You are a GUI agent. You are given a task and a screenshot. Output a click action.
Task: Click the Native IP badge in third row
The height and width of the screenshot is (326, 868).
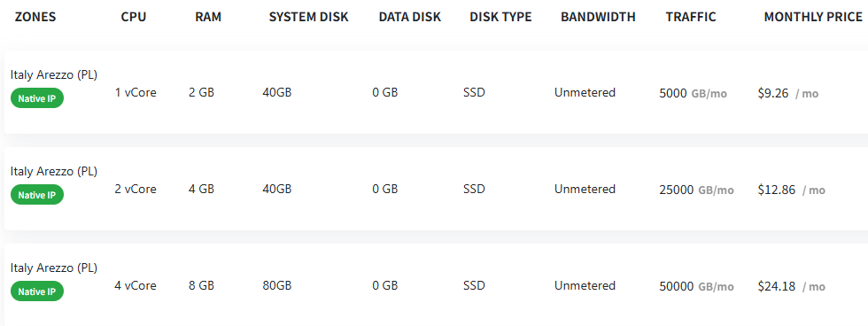[x=37, y=291]
